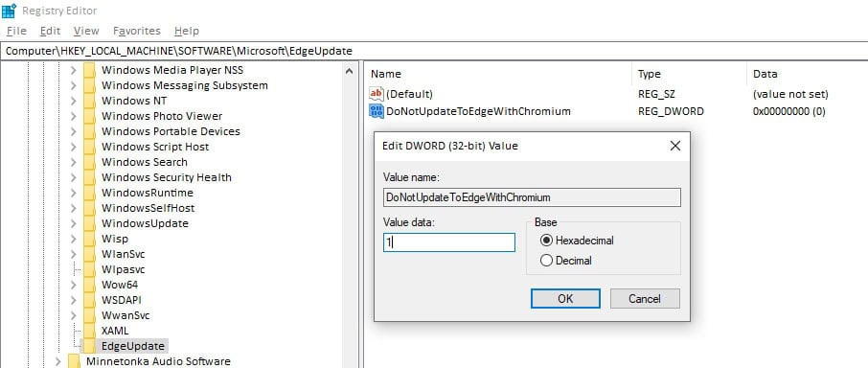The image size is (868, 368).
Task: Expand the WwanSvc key
Action: pyautogui.click(x=73, y=315)
